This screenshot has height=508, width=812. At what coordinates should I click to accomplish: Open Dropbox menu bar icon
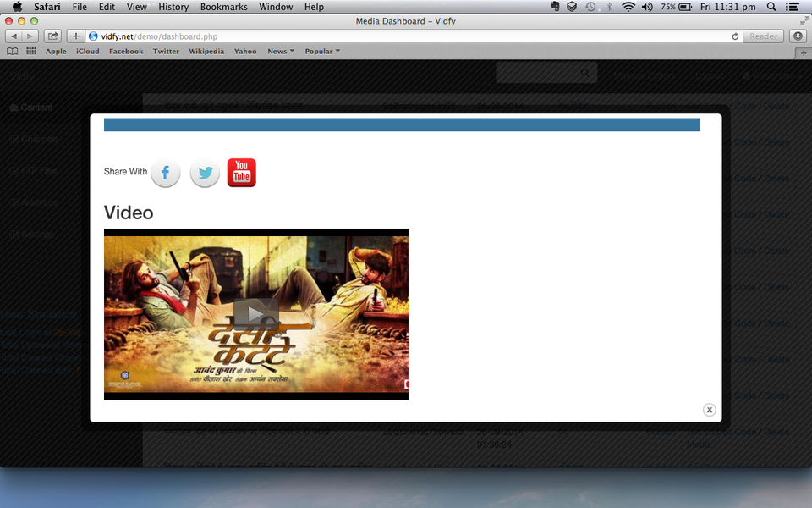click(x=572, y=7)
